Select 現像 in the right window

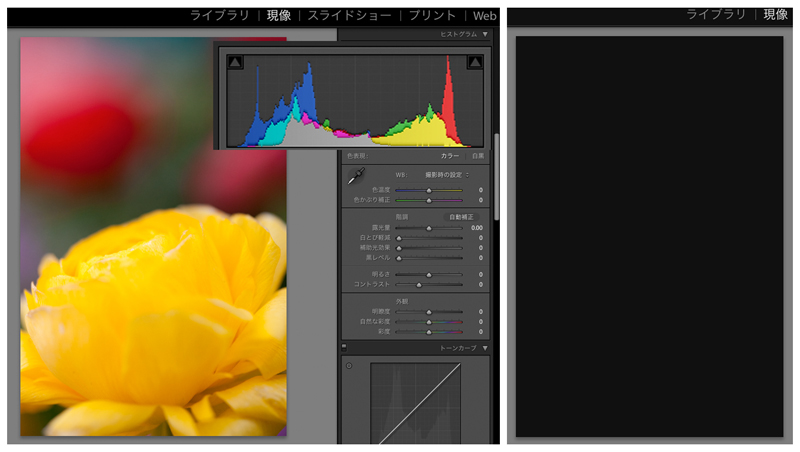click(776, 14)
